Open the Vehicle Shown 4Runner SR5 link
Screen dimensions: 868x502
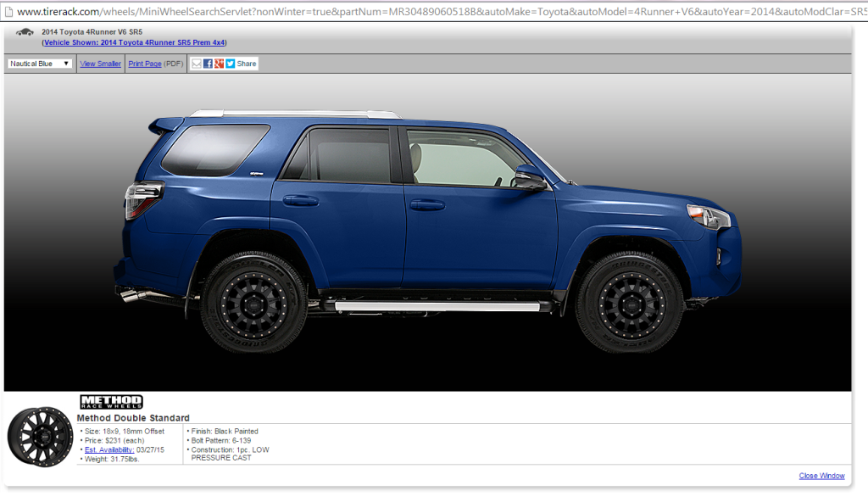pyautogui.click(x=134, y=42)
